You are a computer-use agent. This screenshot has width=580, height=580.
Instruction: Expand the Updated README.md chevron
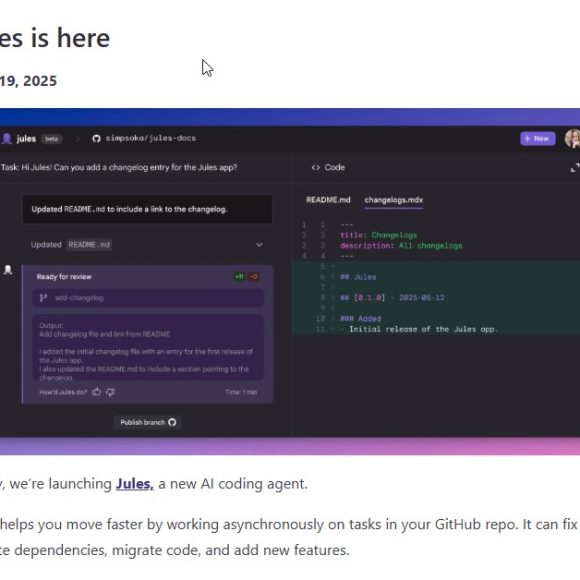pos(259,245)
